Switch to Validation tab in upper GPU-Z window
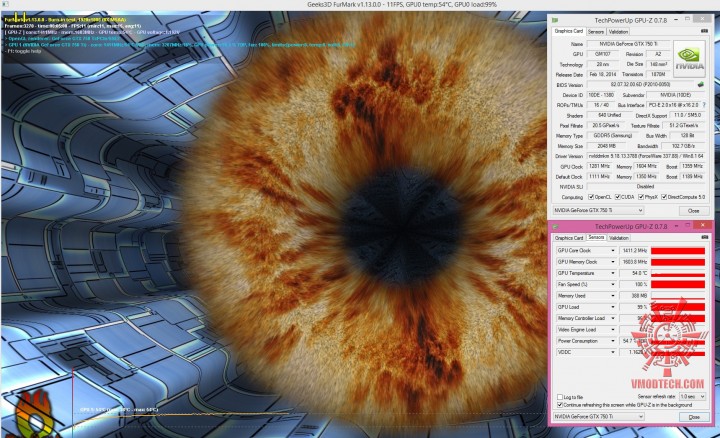The width and height of the screenshot is (720, 438). click(x=618, y=32)
